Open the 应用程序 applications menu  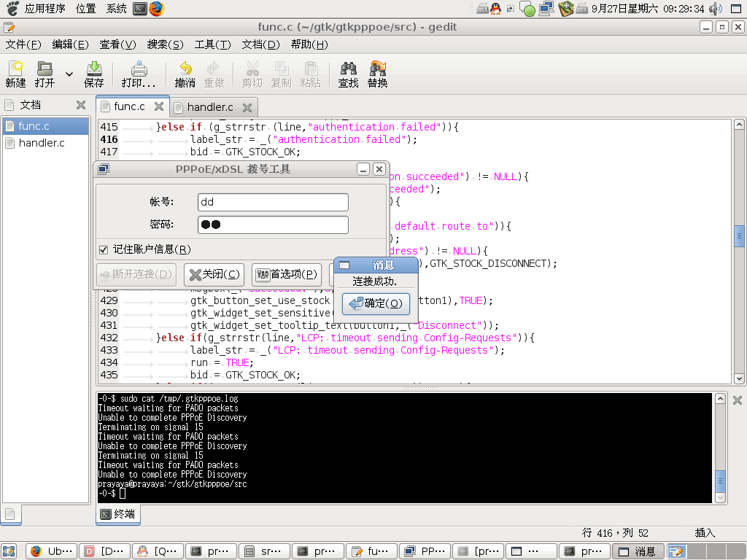44,9
